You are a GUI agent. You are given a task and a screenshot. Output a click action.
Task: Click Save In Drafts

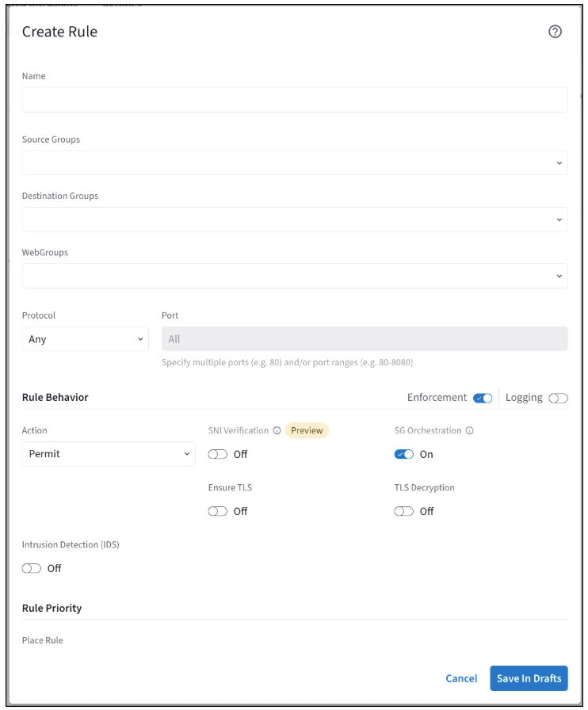(528, 678)
